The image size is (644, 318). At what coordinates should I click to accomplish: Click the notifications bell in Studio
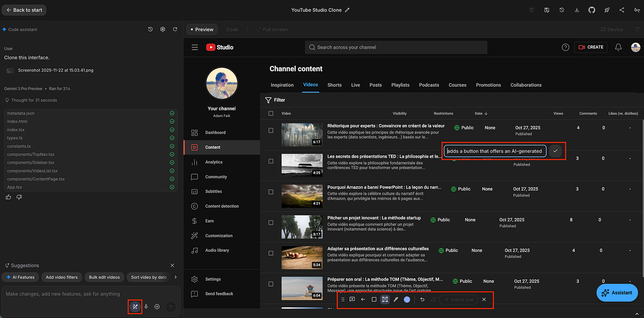click(618, 47)
